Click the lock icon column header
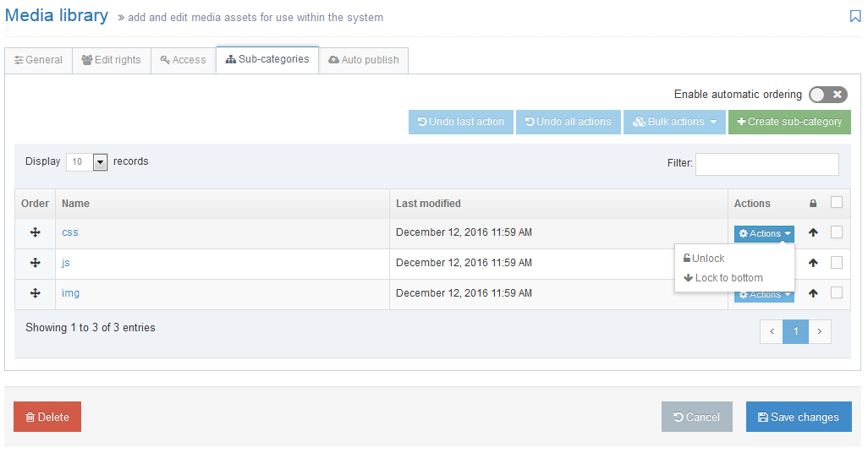868x453 pixels. [813, 204]
